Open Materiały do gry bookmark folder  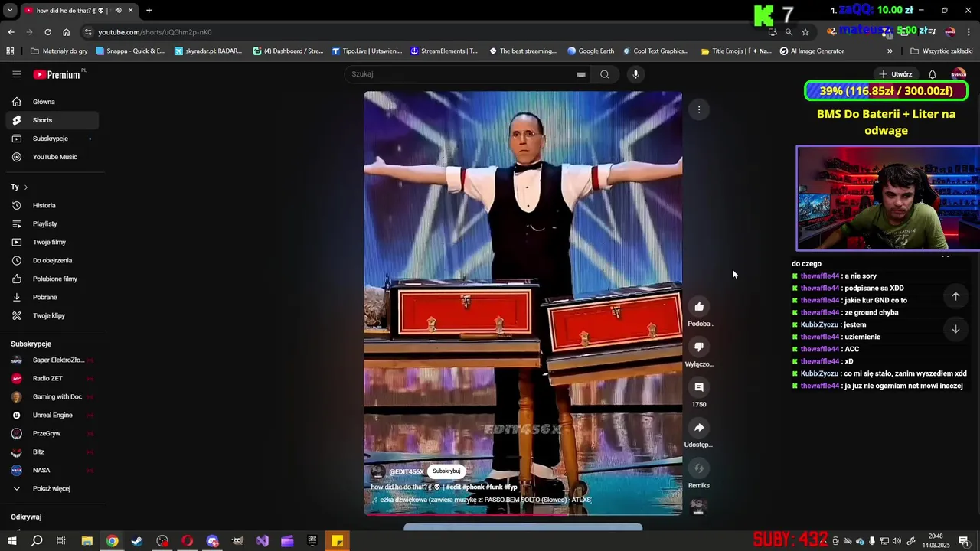click(x=59, y=51)
